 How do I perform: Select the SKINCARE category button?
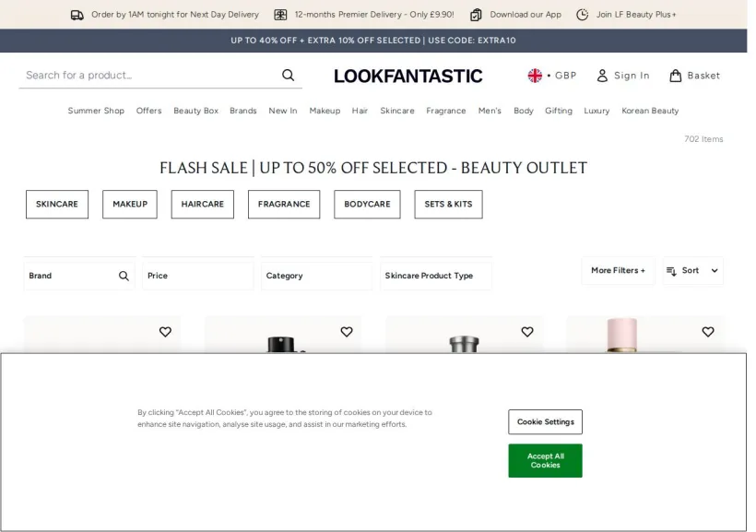(57, 205)
